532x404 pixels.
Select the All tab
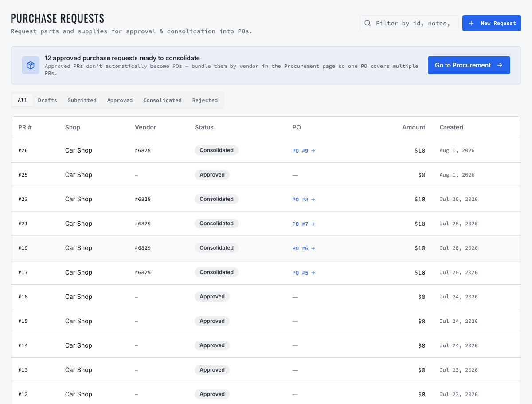click(23, 100)
